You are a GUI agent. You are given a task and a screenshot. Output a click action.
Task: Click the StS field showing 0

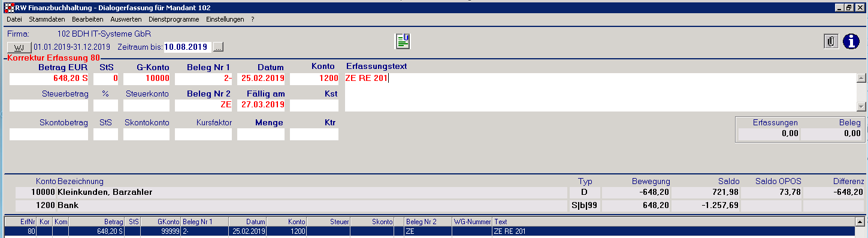[105, 79]
